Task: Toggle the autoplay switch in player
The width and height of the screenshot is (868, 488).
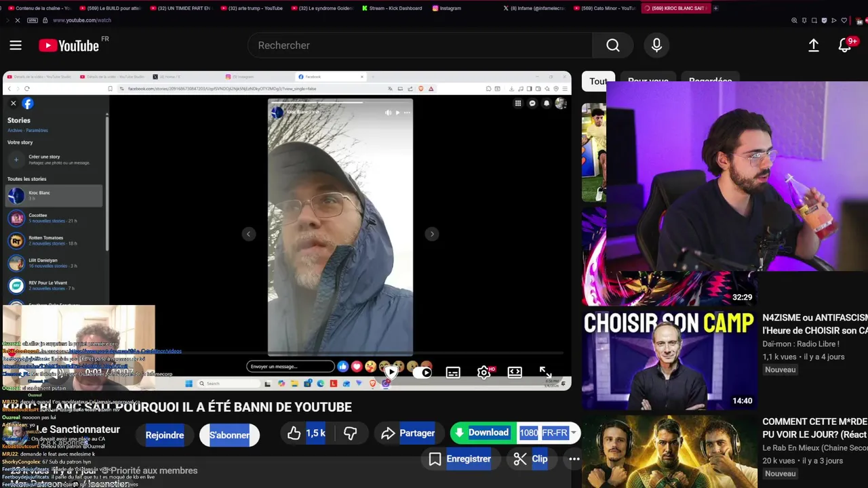Action: 422,372
